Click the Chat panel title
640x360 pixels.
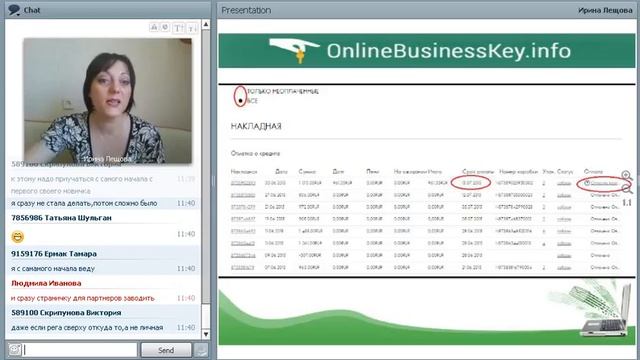(32, 10)
